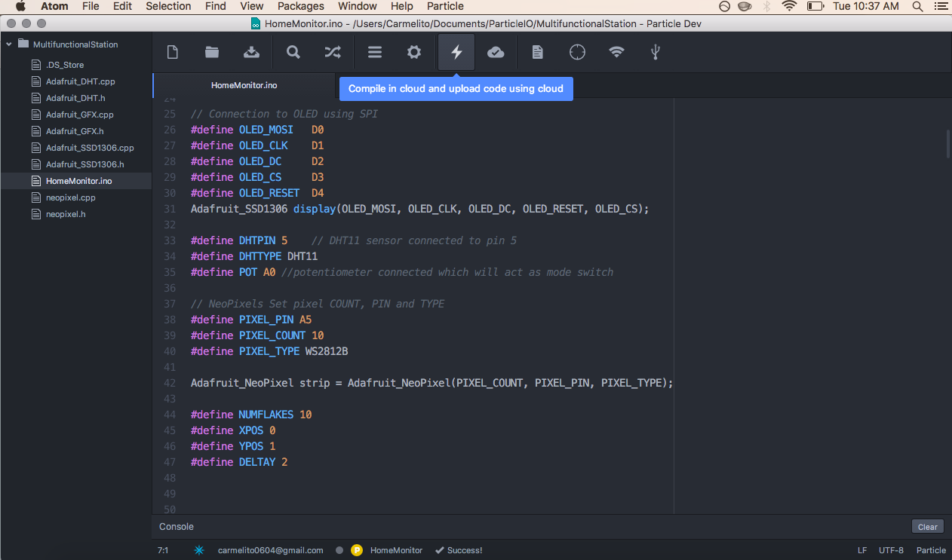Open the Particle menu

click(x=445, y=6)
